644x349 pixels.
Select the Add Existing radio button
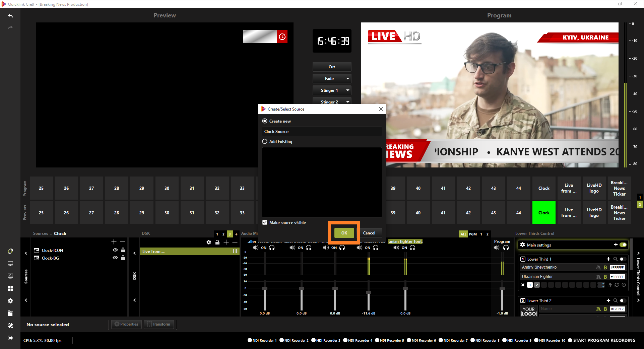(x=265, y=142)
